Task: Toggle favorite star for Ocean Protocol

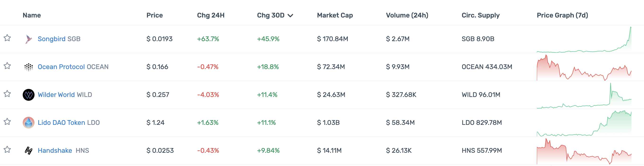Action: click(7, 66)
